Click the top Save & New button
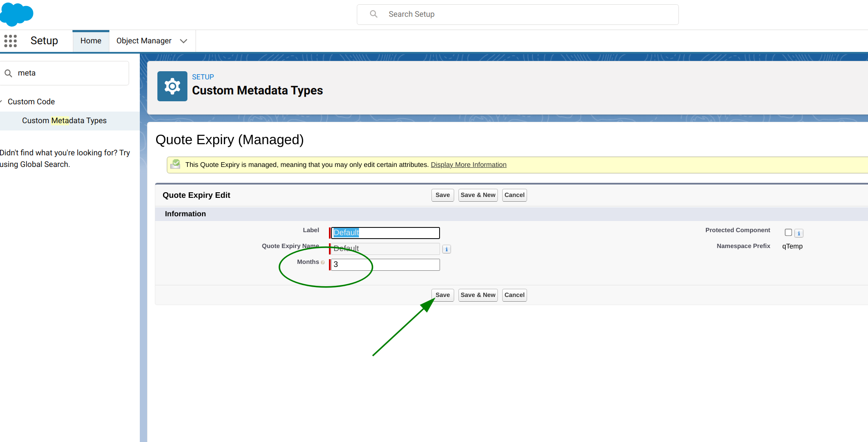868x442 pixels. 478,195
